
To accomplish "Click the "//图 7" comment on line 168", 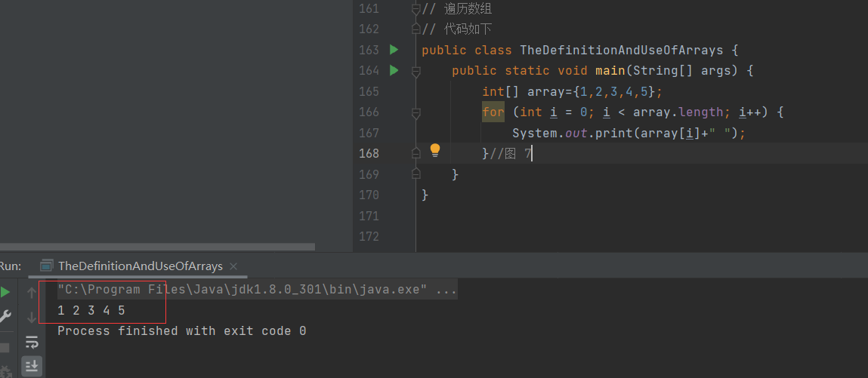I will [x=510, y=154].
